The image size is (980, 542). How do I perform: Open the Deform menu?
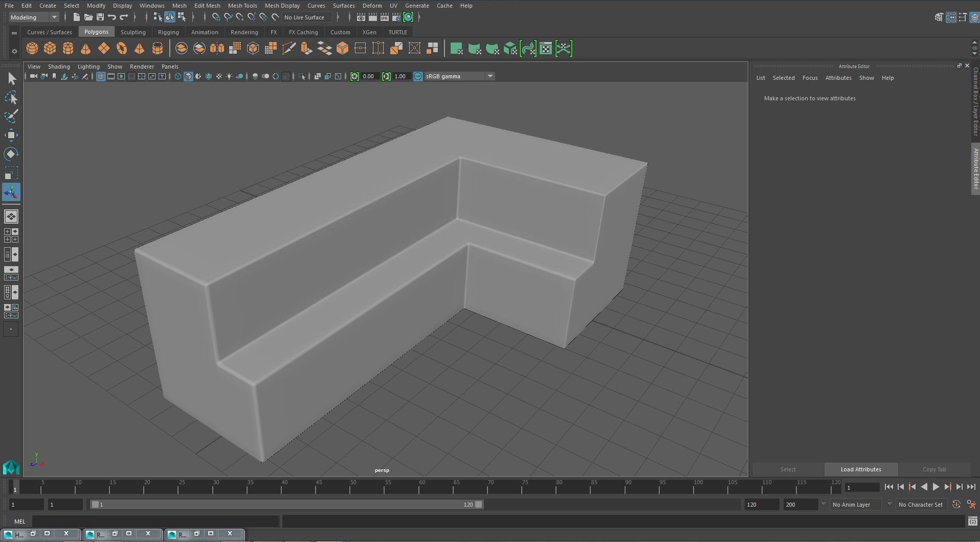pyautogui.click(x=372, y=6)
